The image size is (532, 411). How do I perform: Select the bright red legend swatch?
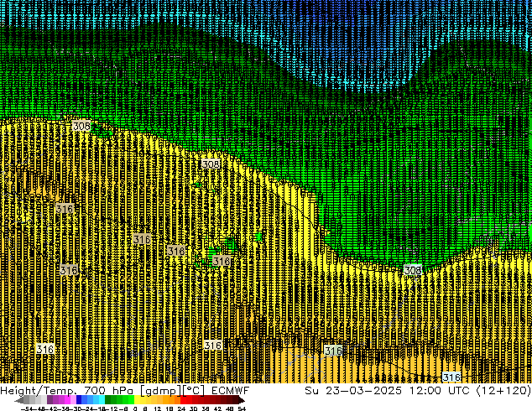pyautogui.click(x=183, y=399)
